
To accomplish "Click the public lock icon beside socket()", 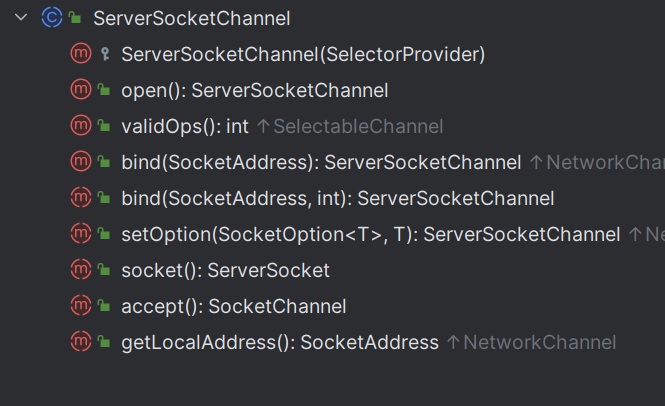I will [104, 269].
